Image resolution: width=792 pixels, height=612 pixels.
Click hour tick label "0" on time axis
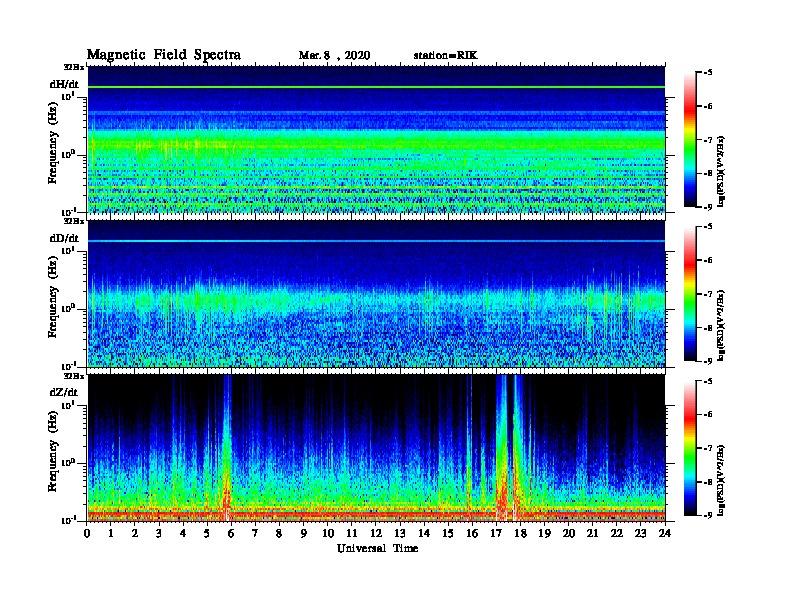coord(87,533)
